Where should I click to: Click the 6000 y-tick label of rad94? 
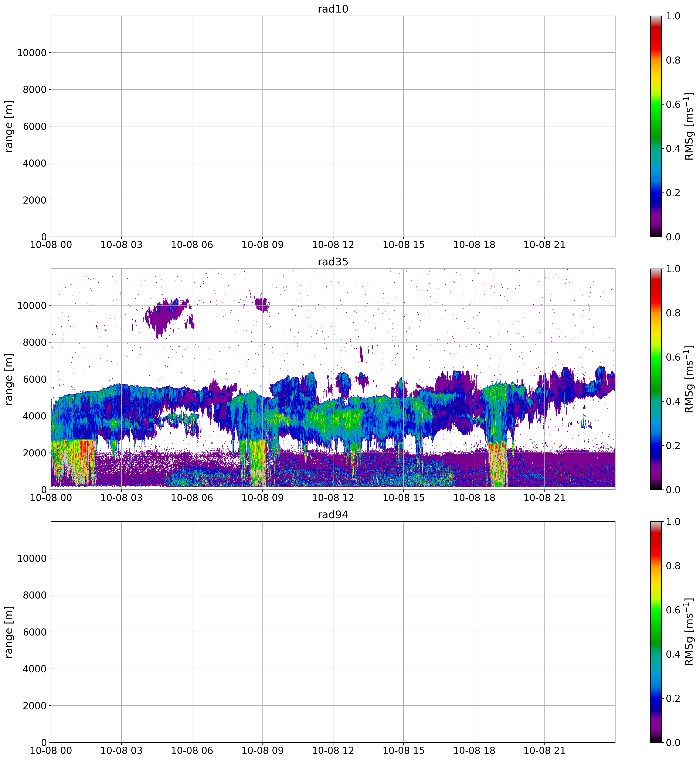click(34, 632)
